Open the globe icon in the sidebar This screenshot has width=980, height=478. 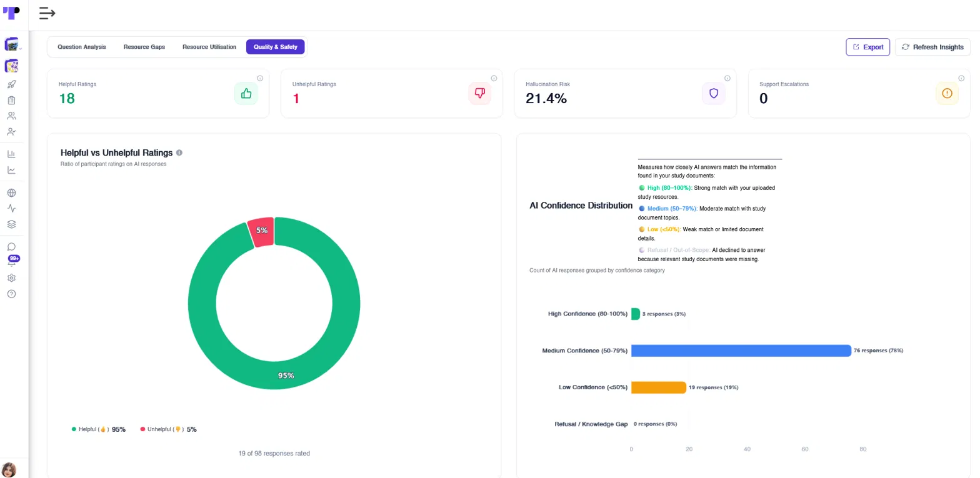[x=11, y=193]
